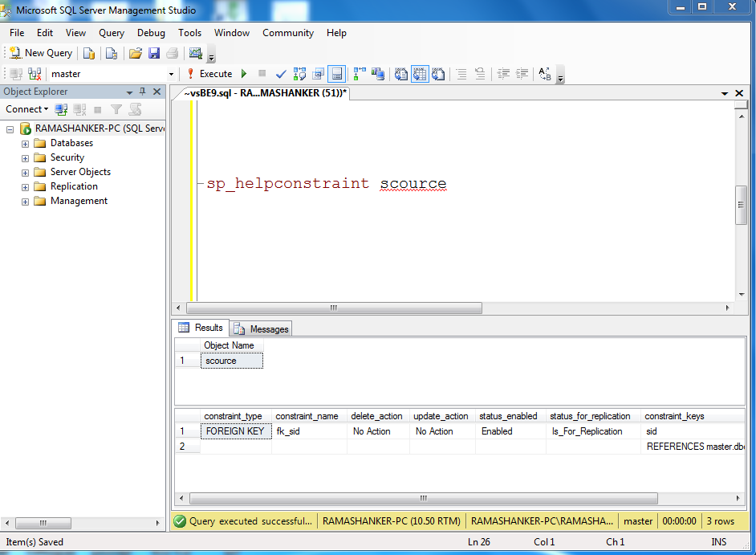Viewport: 756px width, 555px height.
Task: Click the Object Explorer filter icon
Action: [116, 109]
